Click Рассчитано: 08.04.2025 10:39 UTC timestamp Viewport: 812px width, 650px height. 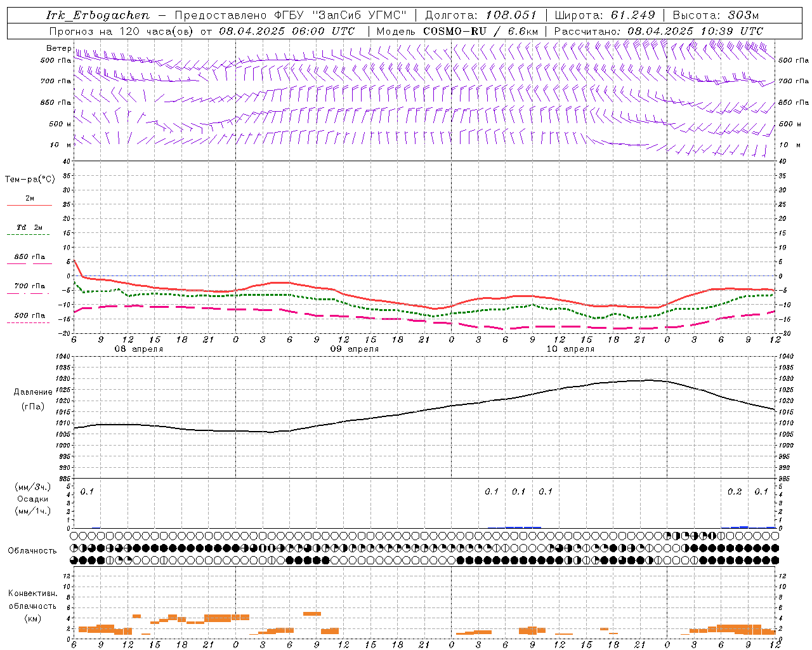click(658, 31)
